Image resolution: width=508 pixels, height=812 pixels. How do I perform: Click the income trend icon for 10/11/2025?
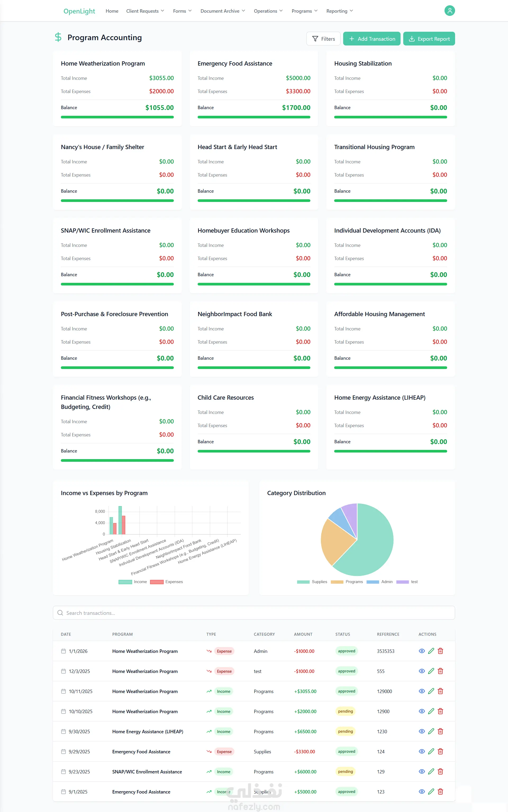coord(209,691)
